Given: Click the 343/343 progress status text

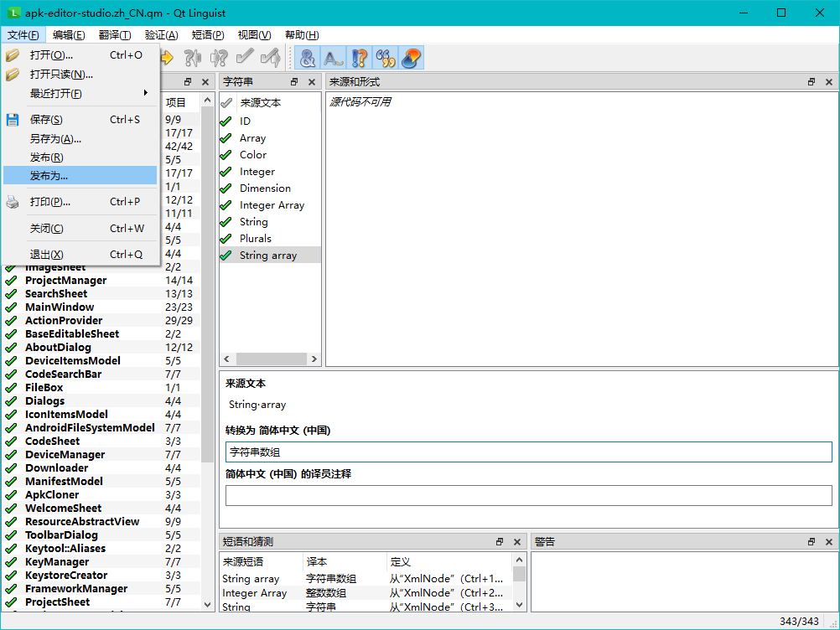Looking at the screenshot, I should 799,622.
